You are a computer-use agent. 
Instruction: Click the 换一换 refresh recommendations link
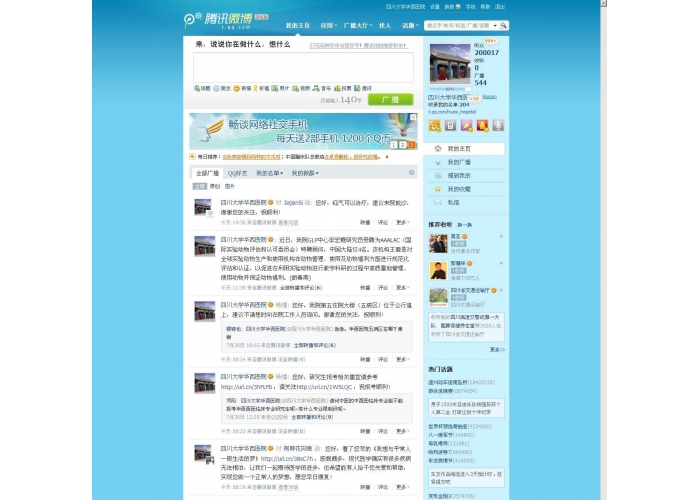tap(465, 225)
